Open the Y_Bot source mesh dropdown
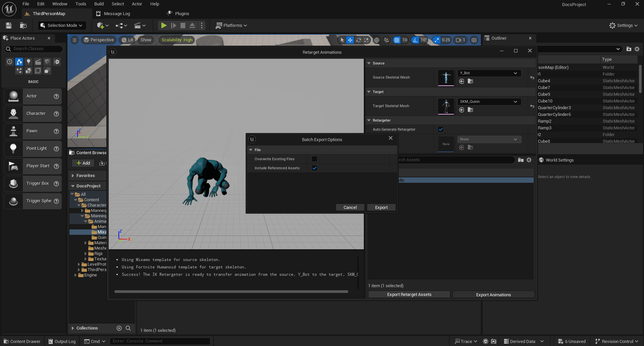 (x=489, y=73)
